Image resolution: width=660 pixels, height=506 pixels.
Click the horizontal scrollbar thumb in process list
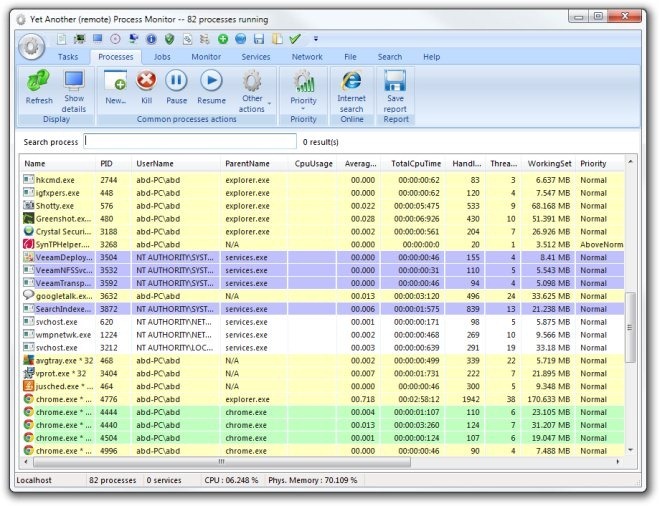point(222,462)
